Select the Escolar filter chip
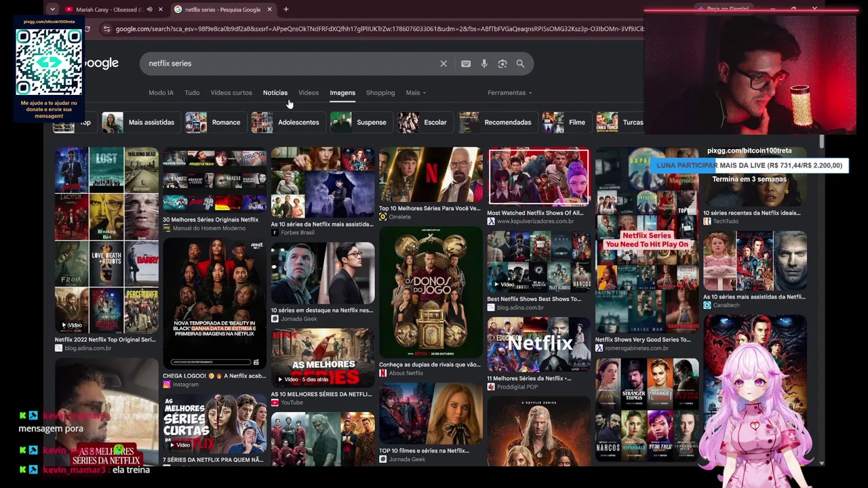This screenshot has height=488, width=868. pyautogui.click(x=425, y=123)
